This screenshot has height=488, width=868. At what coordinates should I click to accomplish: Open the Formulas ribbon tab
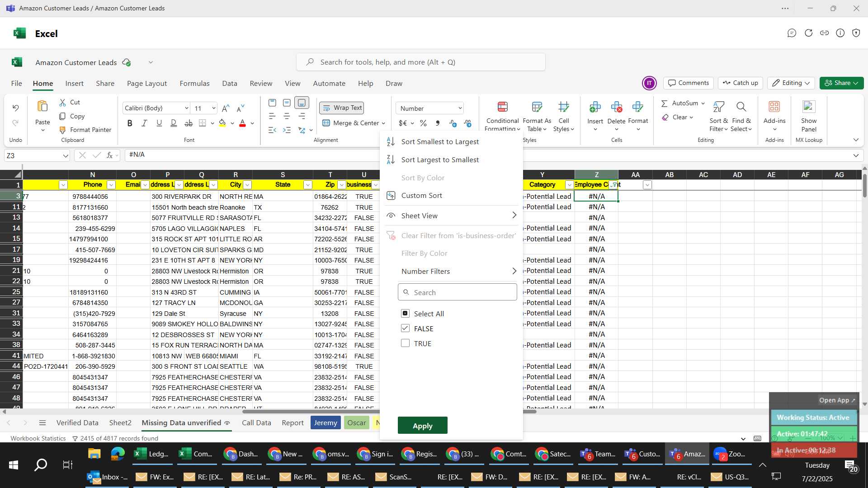pyautogui.click(x=194, y=83)
